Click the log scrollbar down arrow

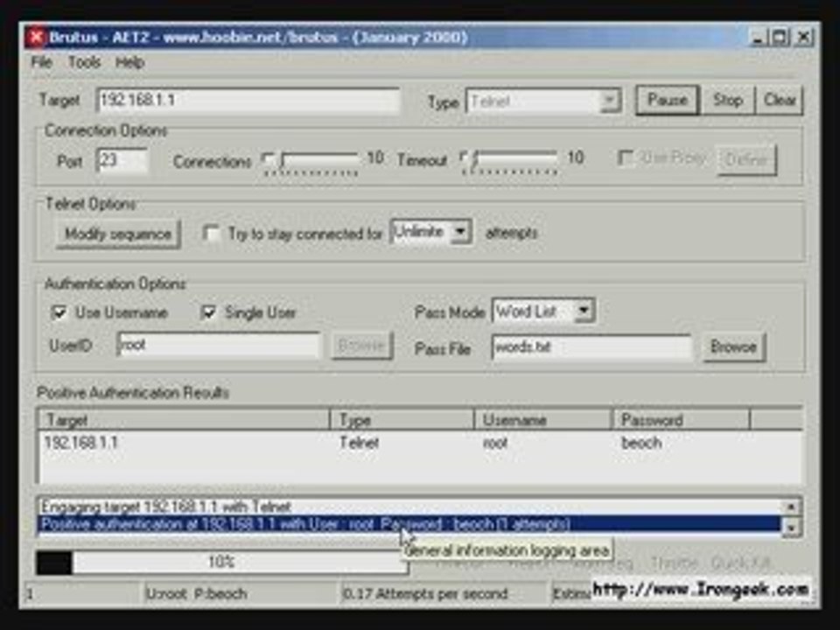tap(791, 528)
